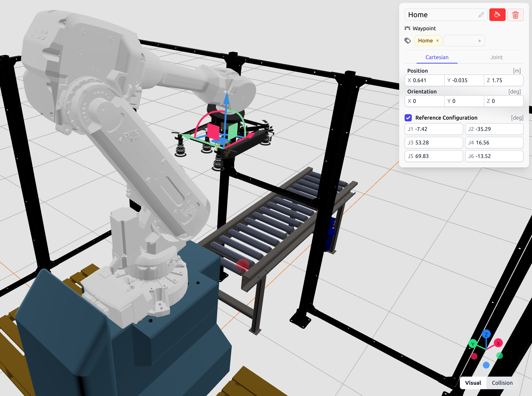Click the light blue negative Z gizmo dot
This screenshot has width=532, height=396.
(486, 365)
